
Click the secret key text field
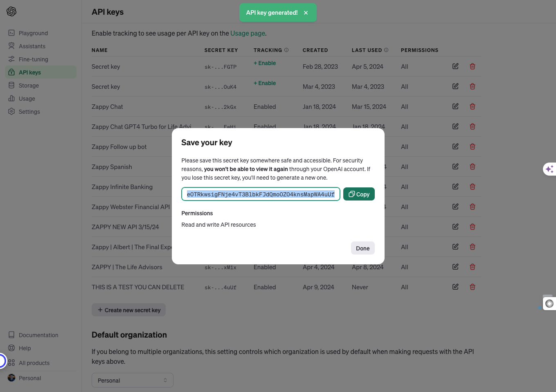(x=261, y=194)
